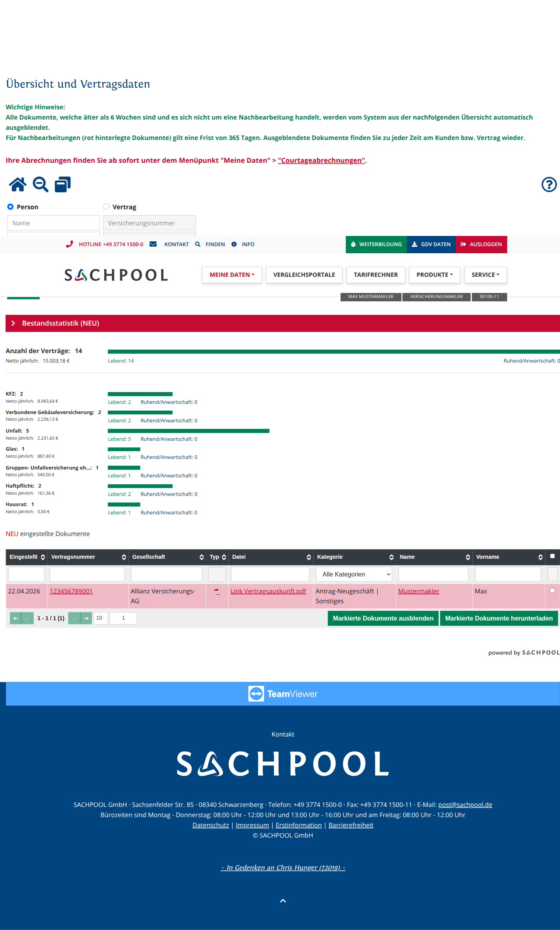This screenshot has height=930, width=560.
Task: Focus the filter box under Vorname
Action: [508, 574]
